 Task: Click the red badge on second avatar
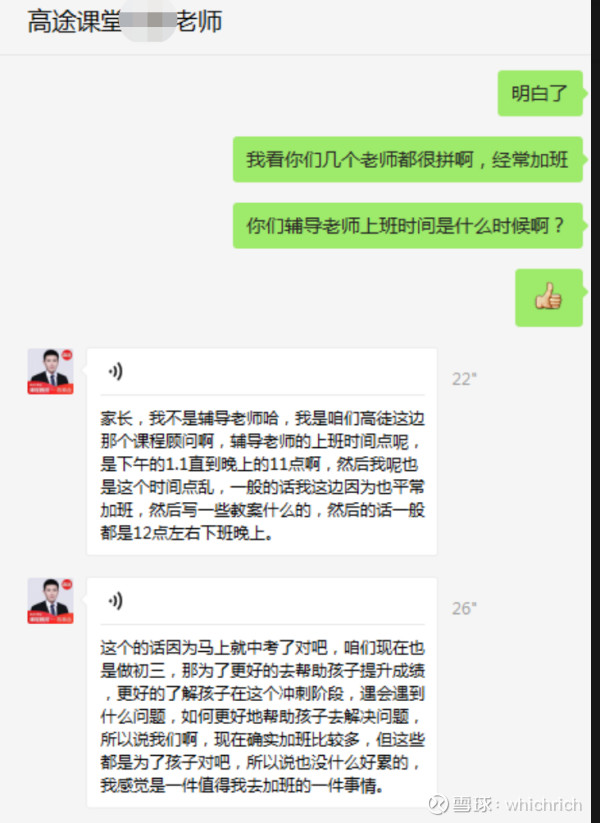point(67,584)
